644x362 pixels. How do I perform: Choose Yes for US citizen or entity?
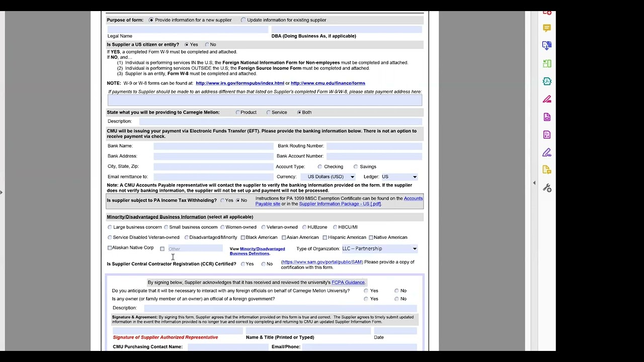pyautogui.click(x=186, y=45)
